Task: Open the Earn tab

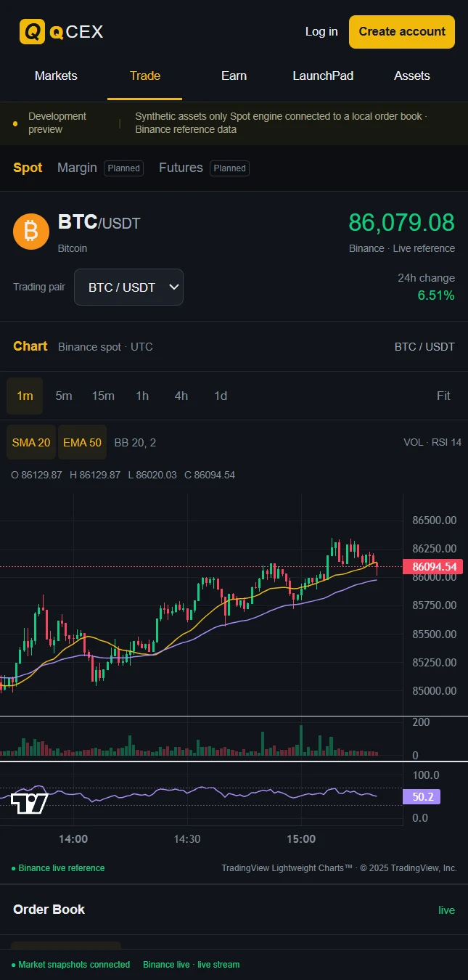Action: (x=234, y=75)
